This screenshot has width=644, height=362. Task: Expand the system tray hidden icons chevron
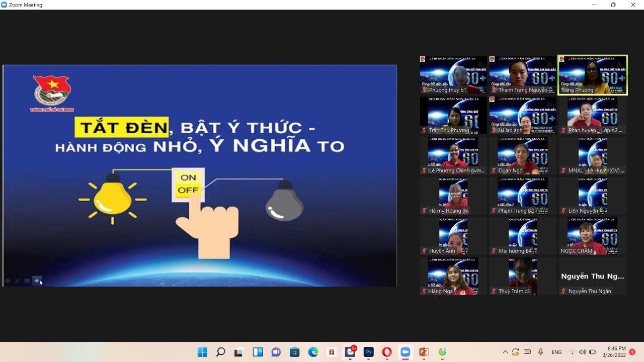click(505, 352)
